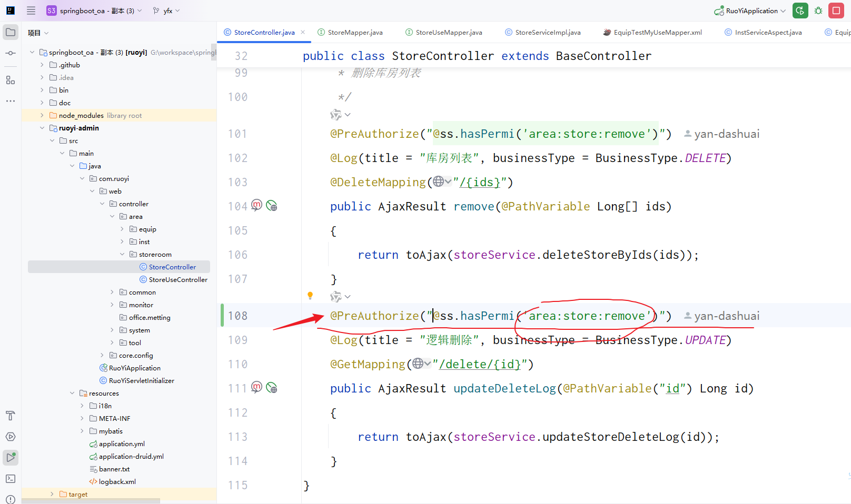Open the Build hammer tool window
This screenshot has height=504, width=851.
(11, 416)
